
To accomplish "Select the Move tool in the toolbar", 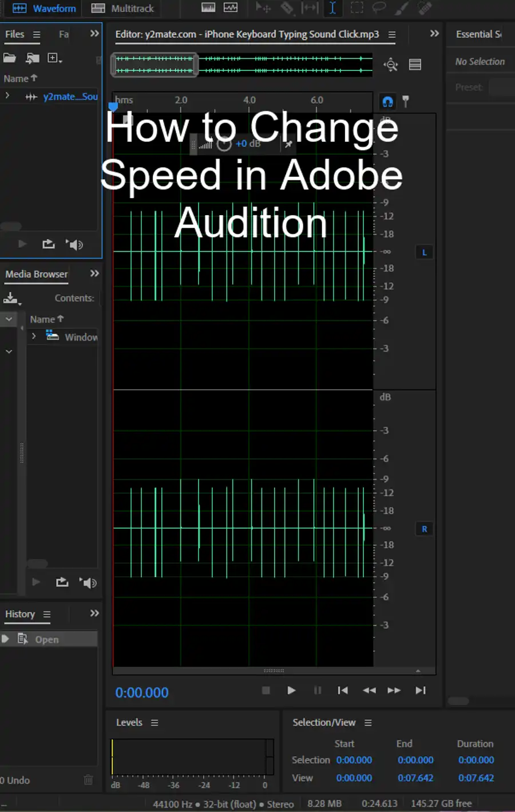I will click(263, 8).
